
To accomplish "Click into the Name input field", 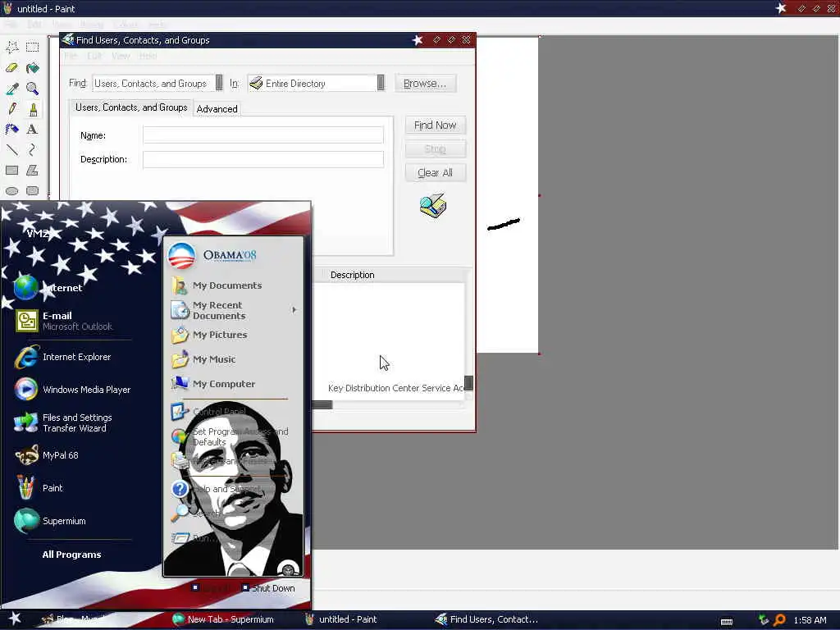I will coord(263,135).
